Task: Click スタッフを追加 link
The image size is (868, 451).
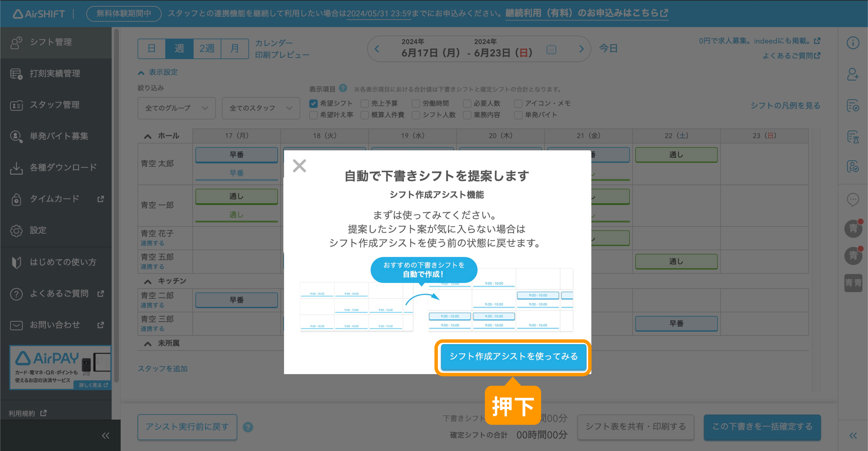Action: [x=162, y=369]
